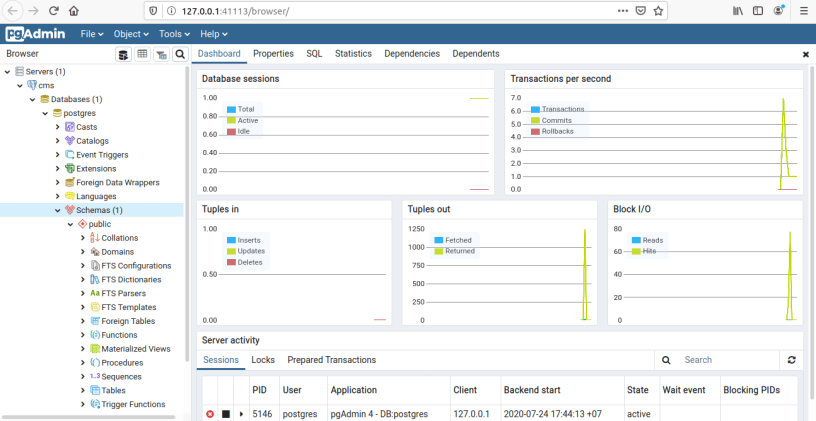
Task: Refresh the server activity list
Action: 792,359
